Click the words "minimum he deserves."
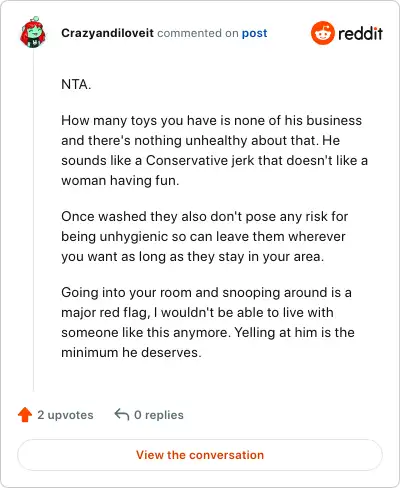 click(131, 352)
